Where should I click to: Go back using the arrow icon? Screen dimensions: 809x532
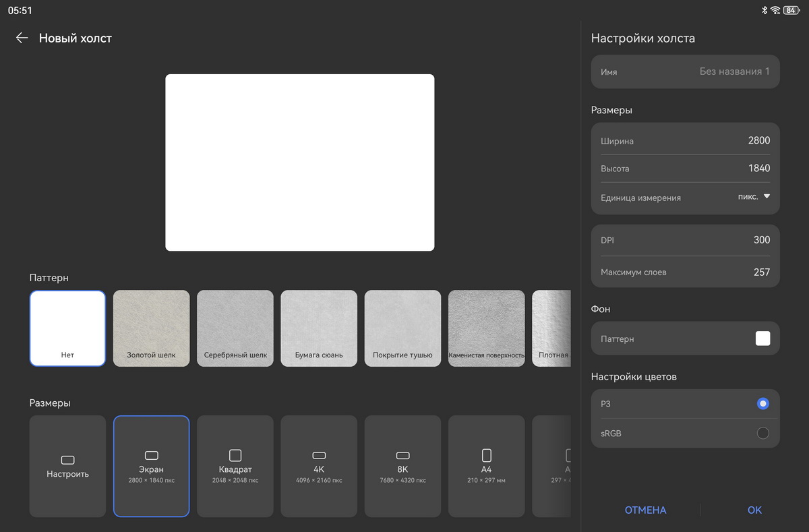(22, 38)
